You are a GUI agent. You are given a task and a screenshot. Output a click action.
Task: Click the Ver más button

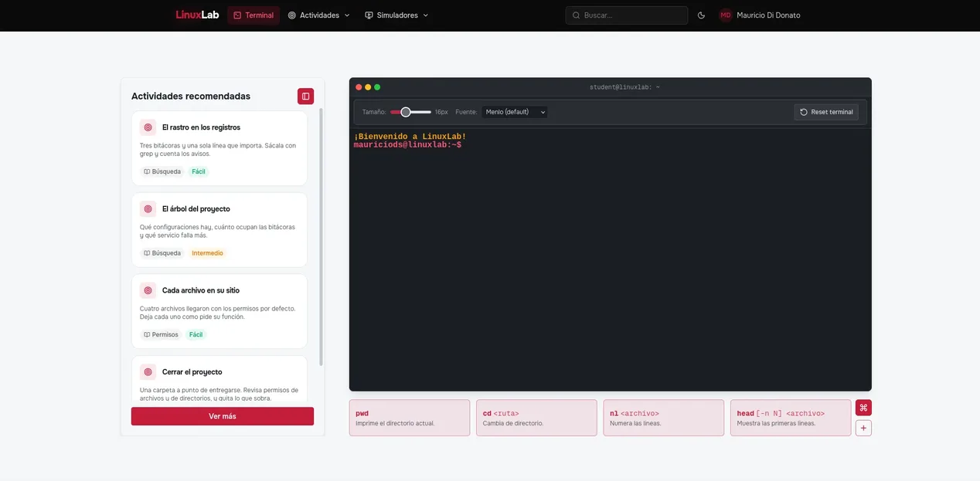223,416
